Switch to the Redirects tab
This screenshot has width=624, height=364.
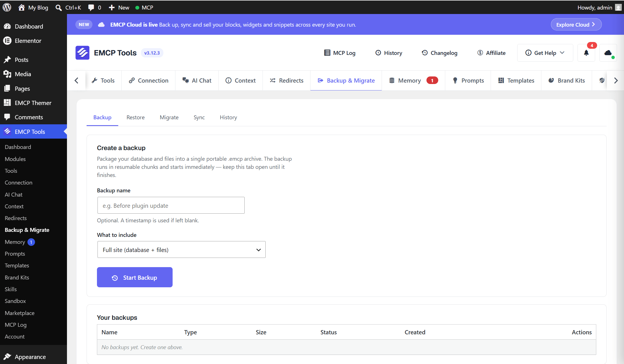point(286,80)
